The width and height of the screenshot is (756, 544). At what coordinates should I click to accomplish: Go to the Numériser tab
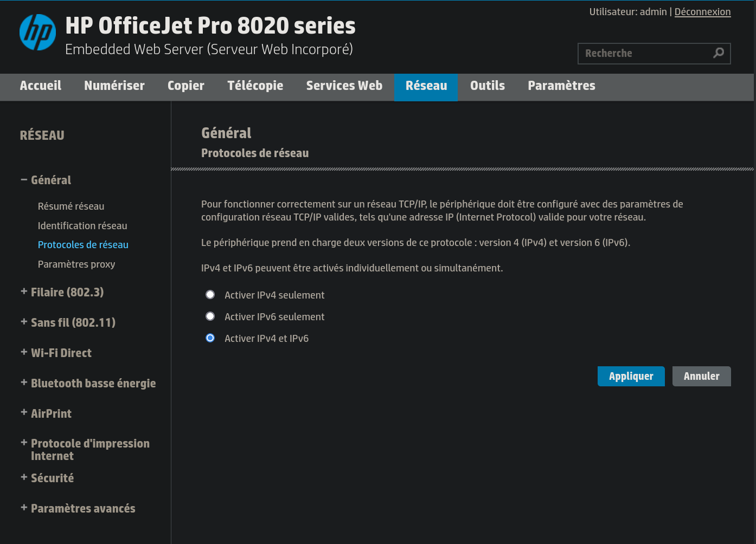pyautogui.click(x=114, y=86)
